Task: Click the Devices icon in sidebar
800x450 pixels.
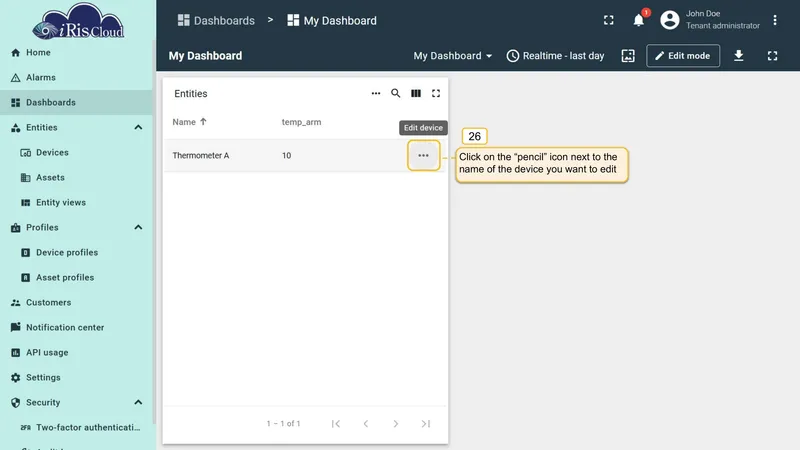Action: point(26,153)
